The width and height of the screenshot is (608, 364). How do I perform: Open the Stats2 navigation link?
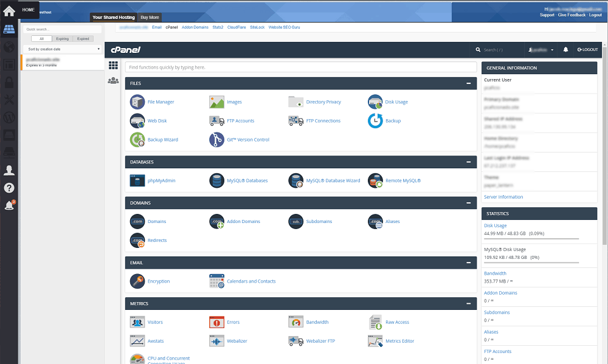pyautogui.click(x=218, y=27)
